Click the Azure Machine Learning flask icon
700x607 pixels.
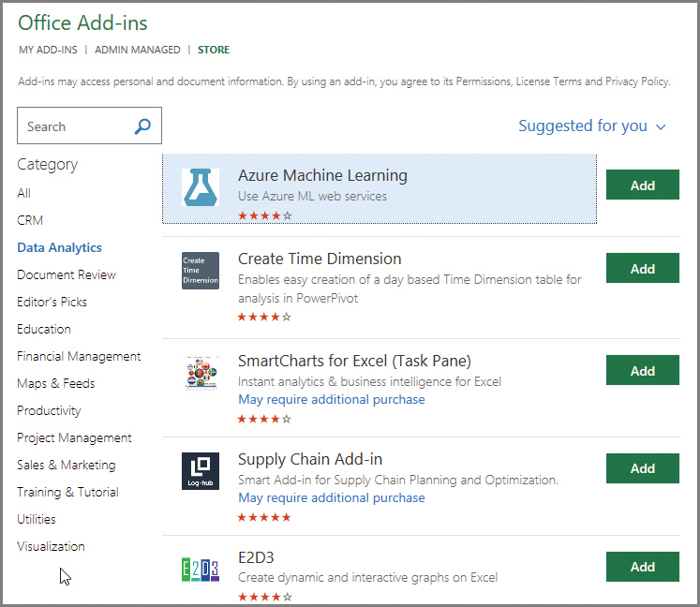(200, 187)
